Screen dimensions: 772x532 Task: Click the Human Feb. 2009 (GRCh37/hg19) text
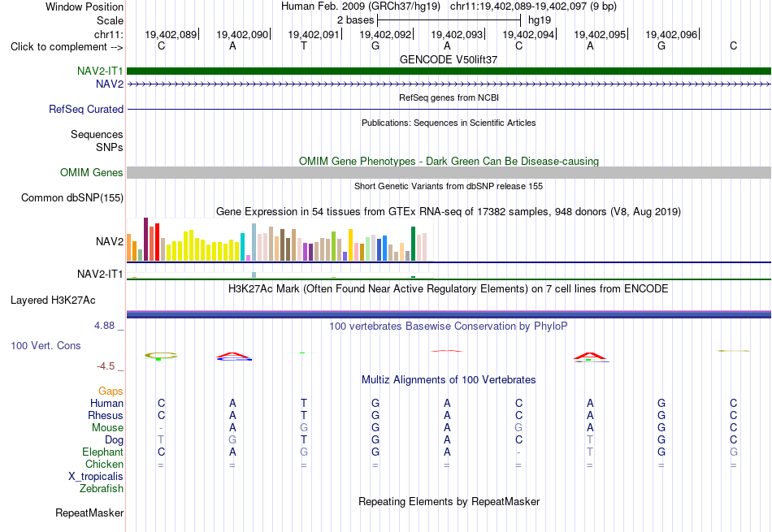(361, 6)
